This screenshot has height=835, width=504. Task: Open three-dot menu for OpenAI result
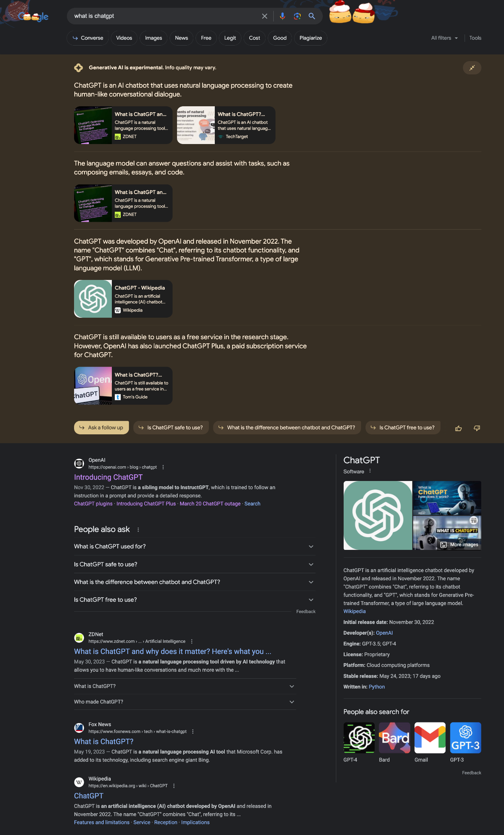(x=163, y=467)
